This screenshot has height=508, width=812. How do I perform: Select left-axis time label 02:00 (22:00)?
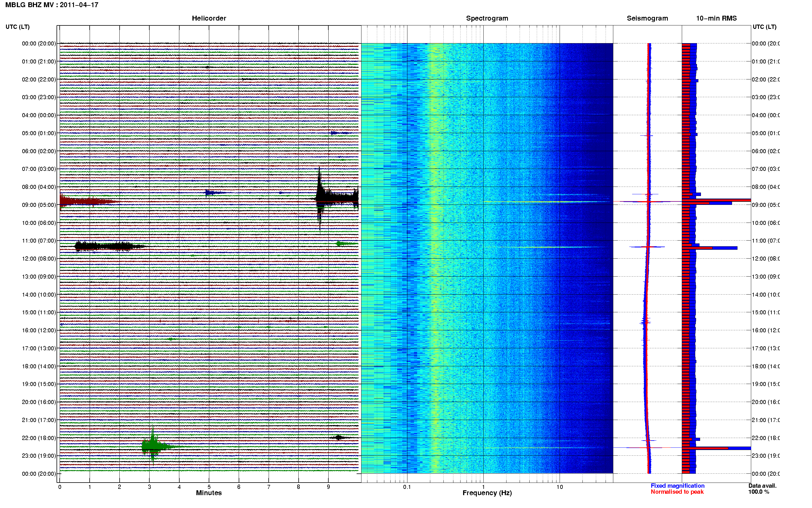(39, 80)
